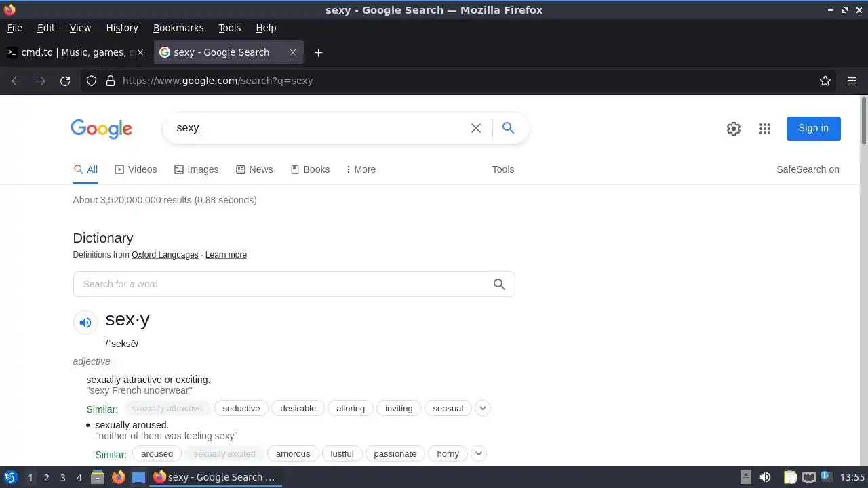Click the Sign in button
The image size is (868, 488).
pos(813,129)
